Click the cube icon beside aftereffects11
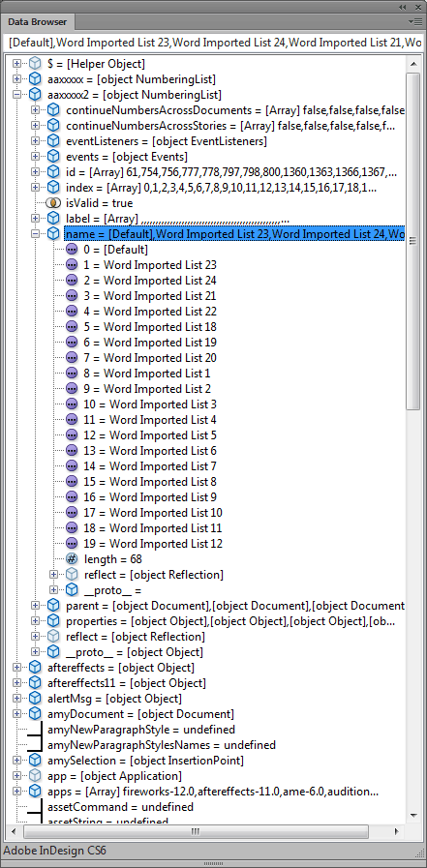This screenshot has height=868, width=427. tap(35, 683)
